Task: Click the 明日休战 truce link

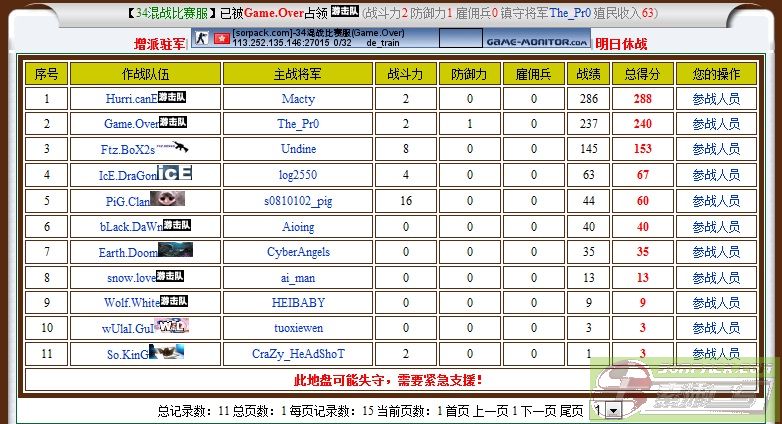Action: [x=621, y=44]
